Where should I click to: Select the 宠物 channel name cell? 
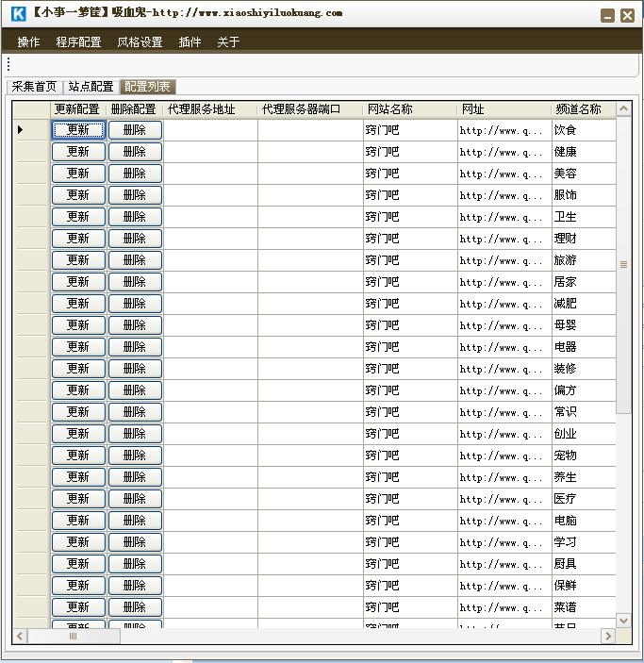(584, 456)
